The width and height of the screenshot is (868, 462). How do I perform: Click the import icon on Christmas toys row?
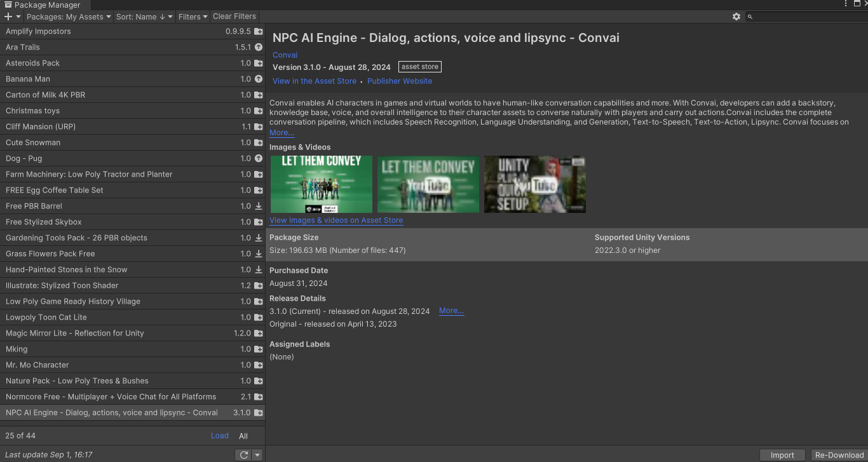[259, 111]
